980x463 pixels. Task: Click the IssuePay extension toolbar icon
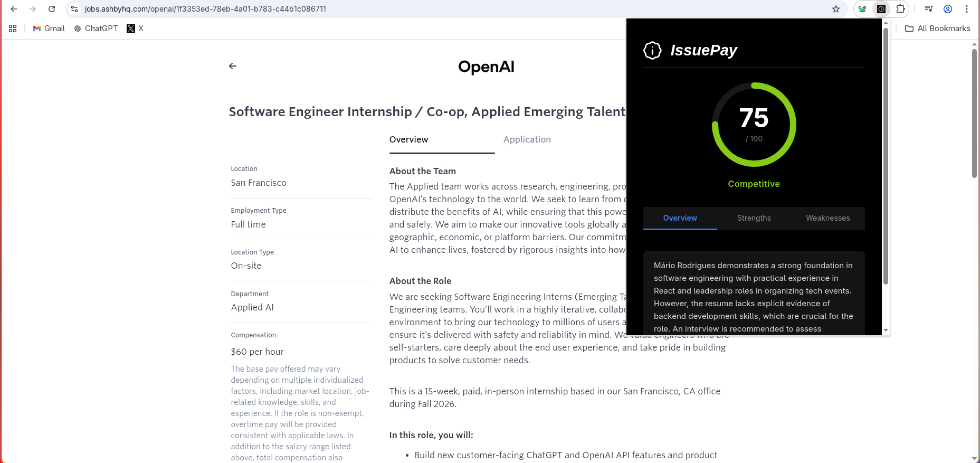tap(881, 9)
